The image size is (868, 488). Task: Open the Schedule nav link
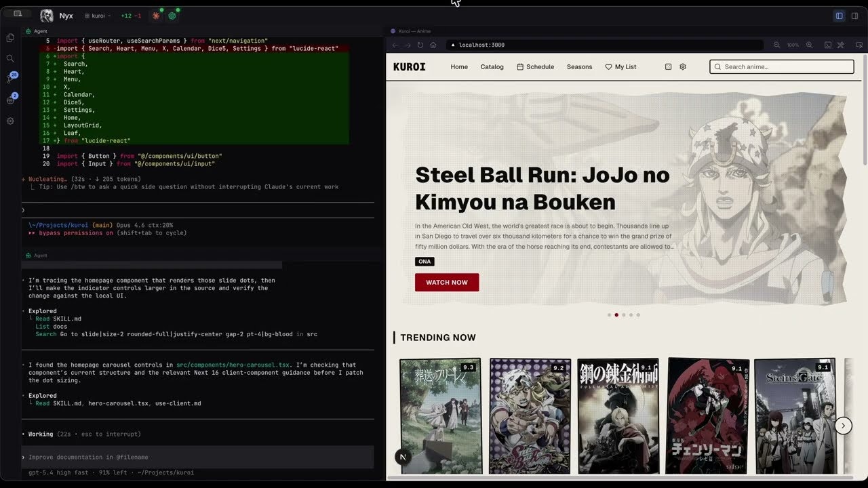click(x=536, y=66)
